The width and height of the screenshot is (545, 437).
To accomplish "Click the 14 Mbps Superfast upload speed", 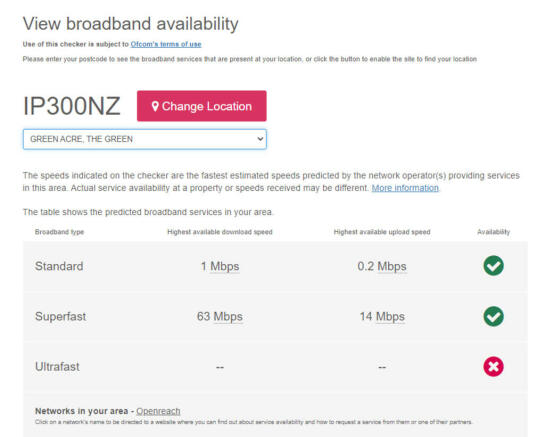I will click(x=382, y=316).
